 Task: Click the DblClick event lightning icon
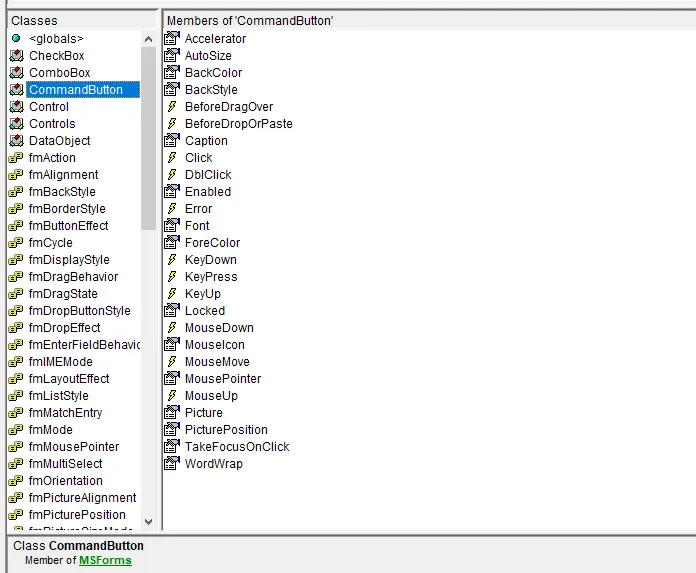click(172, 174)
